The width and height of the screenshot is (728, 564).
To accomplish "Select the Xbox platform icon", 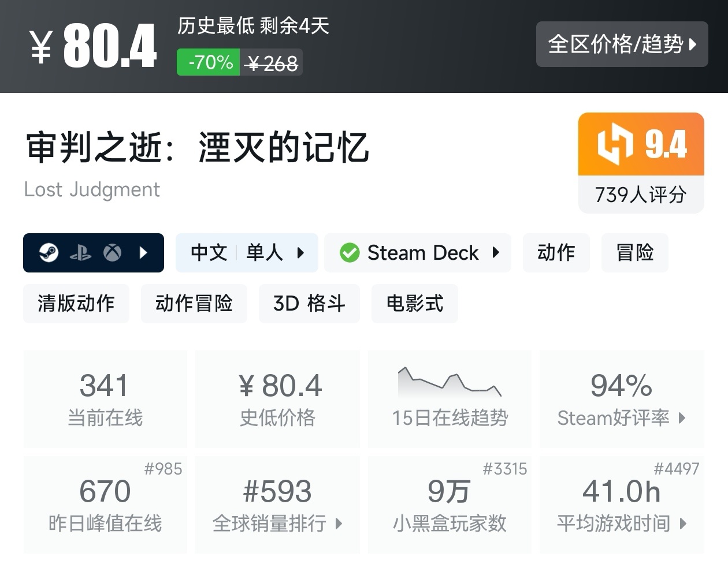I will (x=113, y=252).
